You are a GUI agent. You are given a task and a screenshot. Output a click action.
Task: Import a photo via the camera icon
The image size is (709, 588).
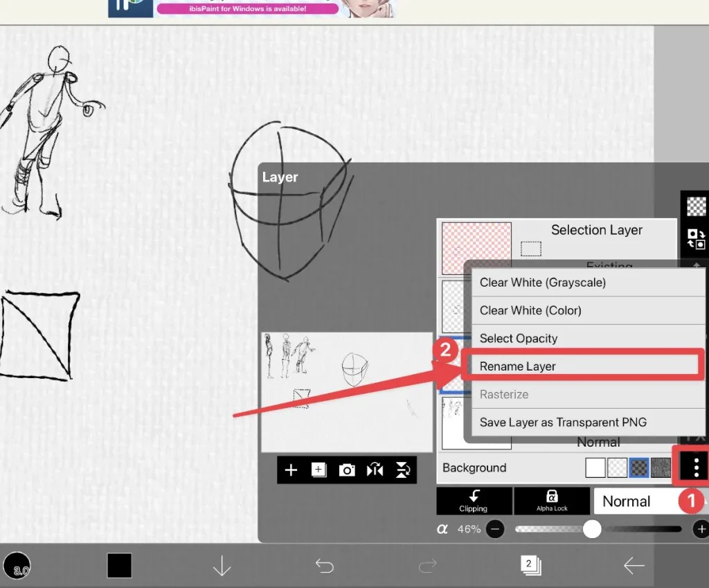(347, 470)
